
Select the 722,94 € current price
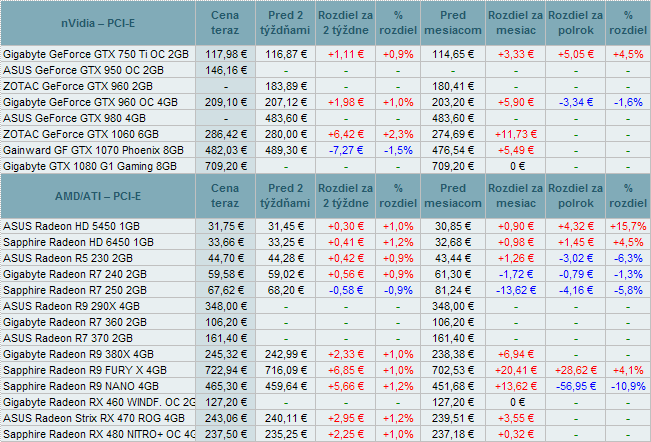[226, 370]
